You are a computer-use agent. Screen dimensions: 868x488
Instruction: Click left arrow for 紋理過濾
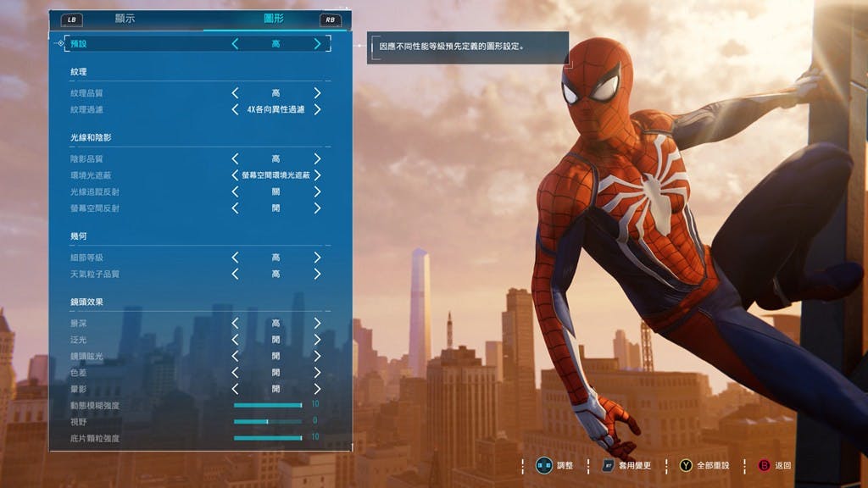[x=236, y=109]
